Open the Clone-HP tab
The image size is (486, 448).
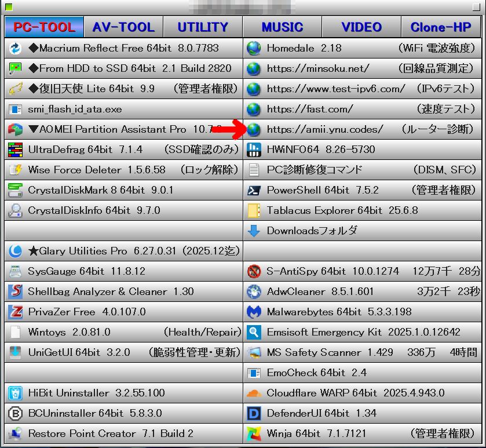441,27
